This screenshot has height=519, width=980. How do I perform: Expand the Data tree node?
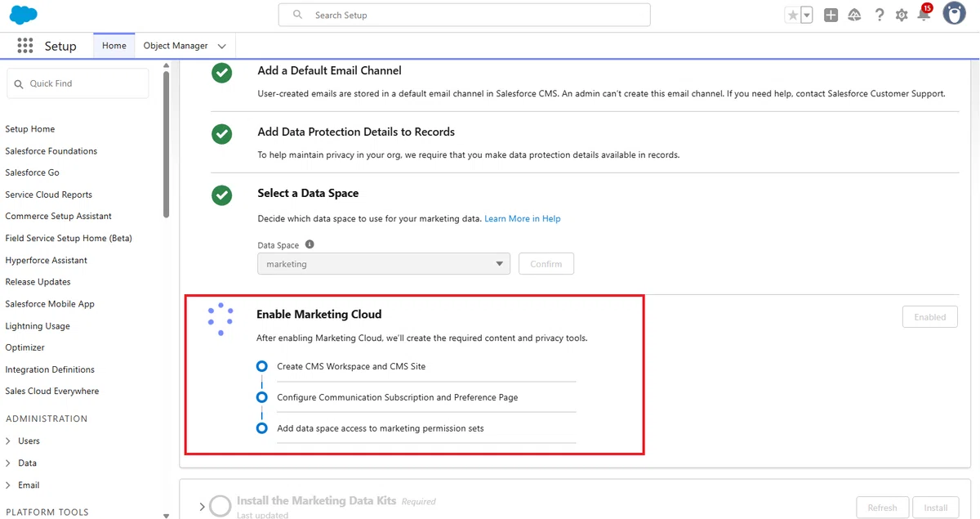tap(8, 463)
